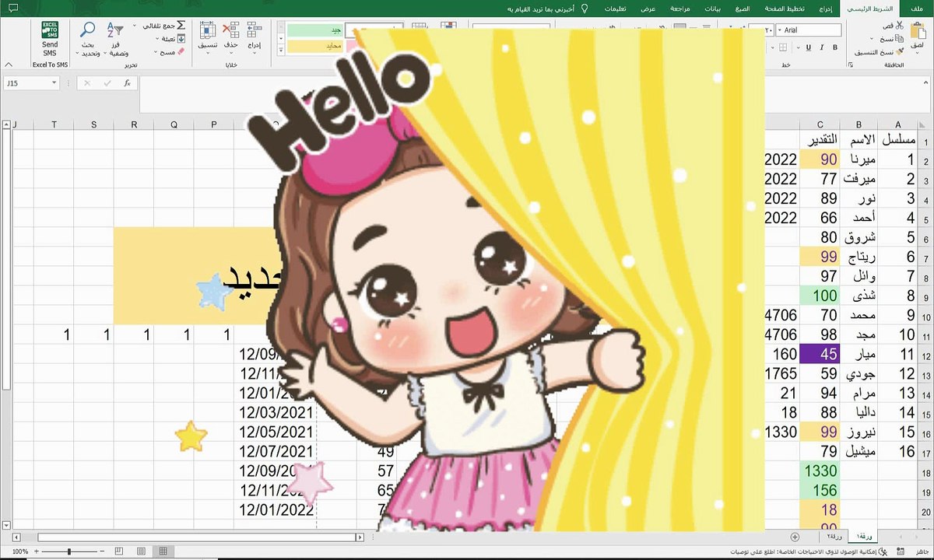Select cell with name ريتاج

(859, 257)
